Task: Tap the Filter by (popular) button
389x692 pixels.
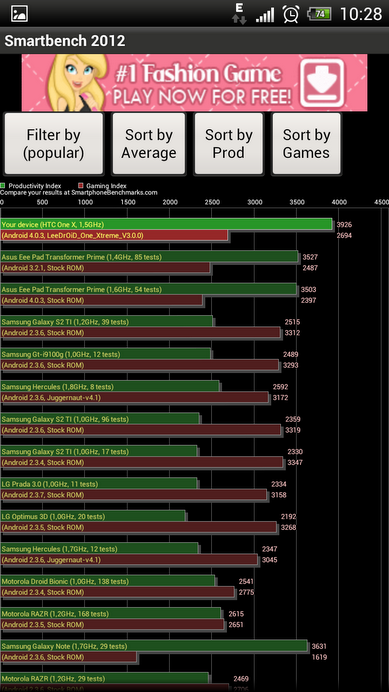Action: coord(53,143)
